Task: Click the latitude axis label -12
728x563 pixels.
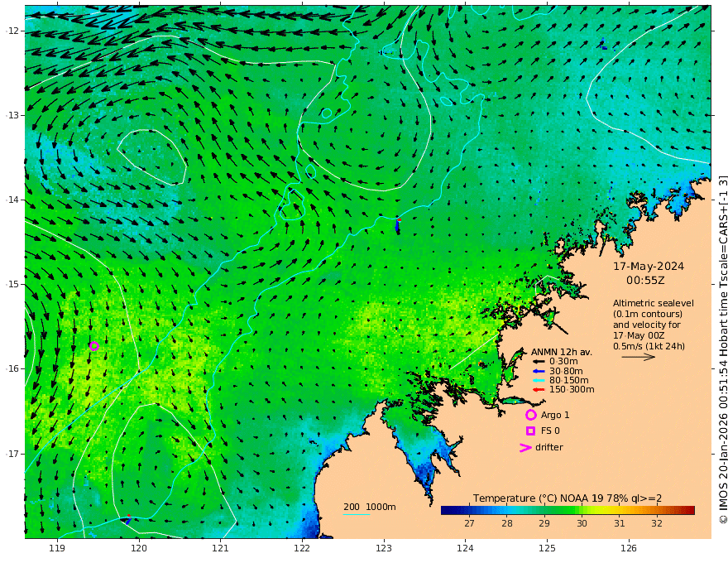Action: tap(13, 31)
